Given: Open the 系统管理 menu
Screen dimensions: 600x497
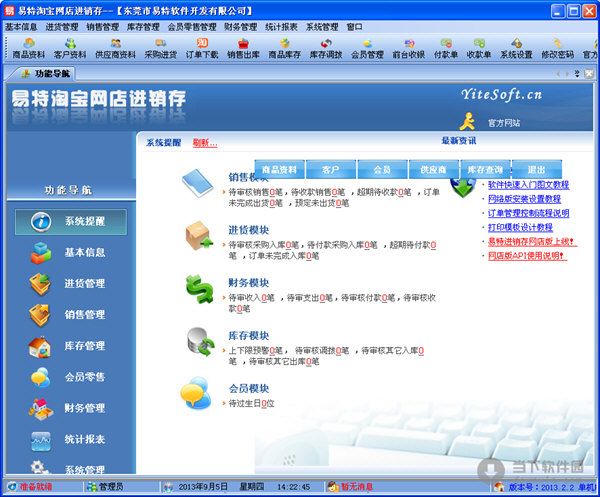Looking at the screenshot, I should (322, 27).
